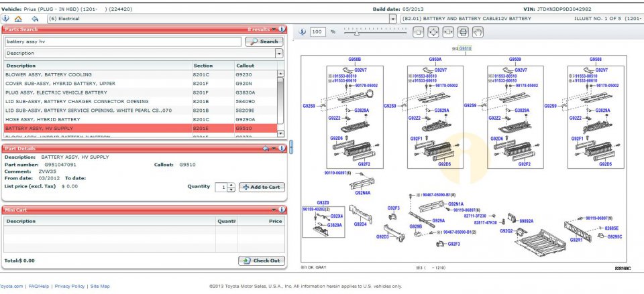The image size is (644, 294).
Task: Click the Add to Cart button
Action: tap(262, 188)
